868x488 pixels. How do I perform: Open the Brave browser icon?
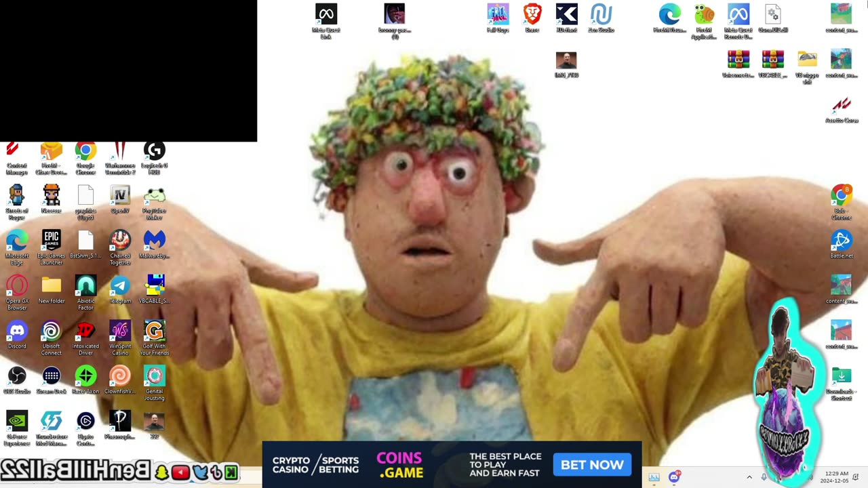point(532,18)
